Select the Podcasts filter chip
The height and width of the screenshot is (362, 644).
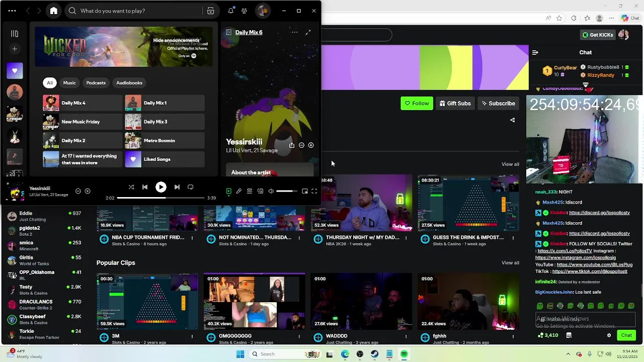click(x=96, y=83)
